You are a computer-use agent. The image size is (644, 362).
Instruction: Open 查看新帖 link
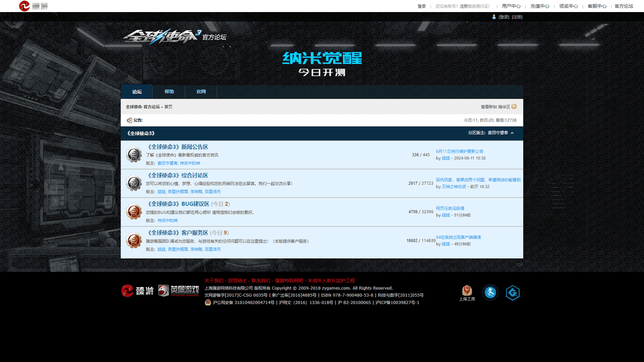(489, 107)
